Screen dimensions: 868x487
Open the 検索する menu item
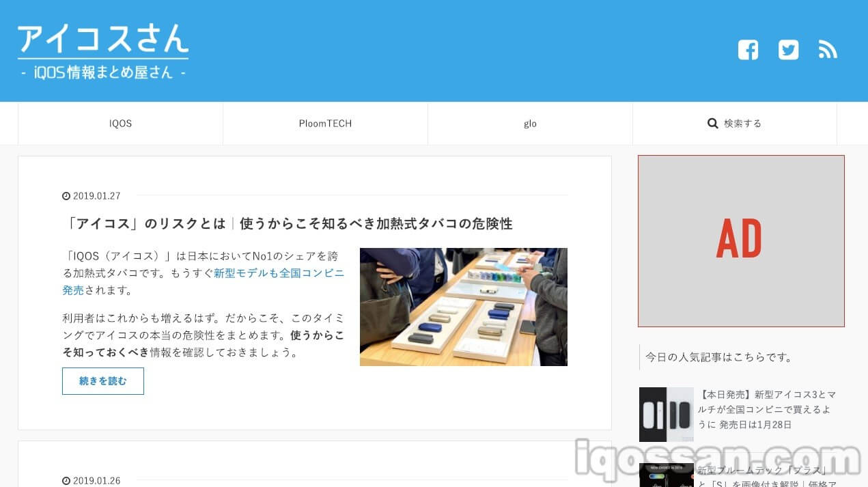735,124
